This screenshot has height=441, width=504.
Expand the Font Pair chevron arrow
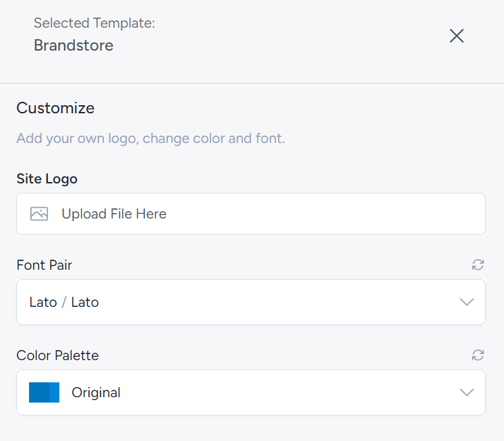[466, 302]
